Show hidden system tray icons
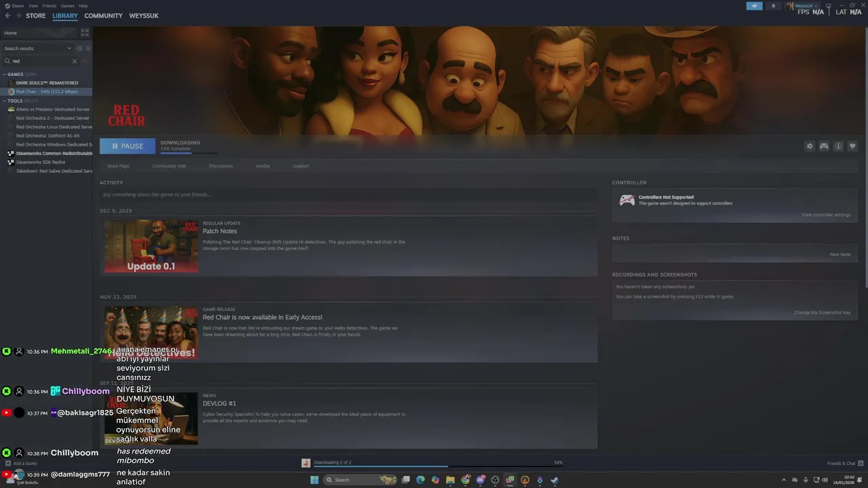This screenshot has height=488, width=868. tap(784, 480)
